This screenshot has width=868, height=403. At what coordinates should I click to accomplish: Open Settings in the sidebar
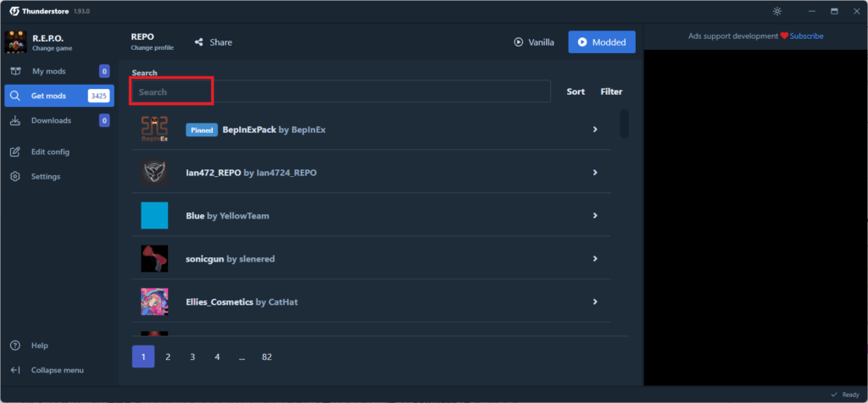click(x=59, y=176)
